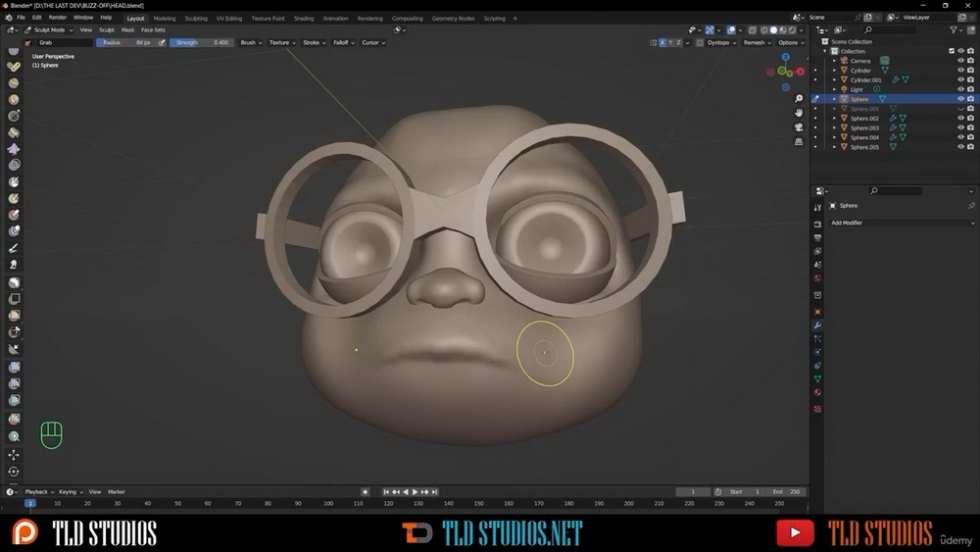
Task: Open the Render menu
Action: 58,18
